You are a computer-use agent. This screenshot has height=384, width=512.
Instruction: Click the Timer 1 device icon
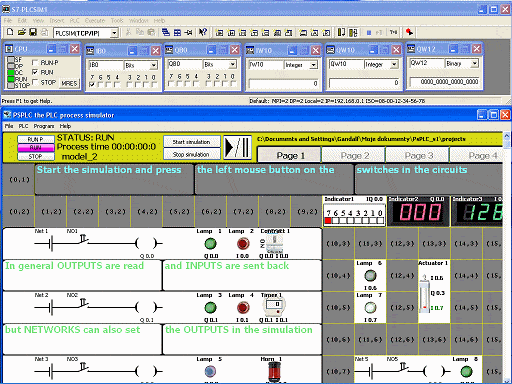tap(275, 307)
